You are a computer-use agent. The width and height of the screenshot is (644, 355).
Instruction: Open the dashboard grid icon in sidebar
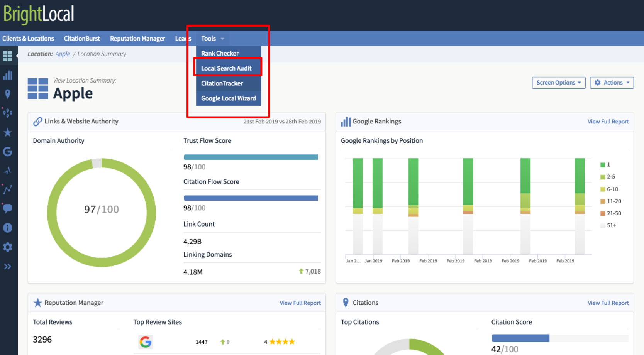8,56
